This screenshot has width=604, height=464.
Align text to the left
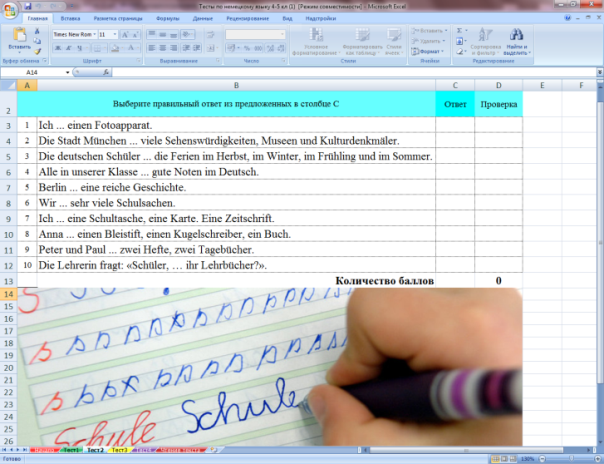coord(152,48)
